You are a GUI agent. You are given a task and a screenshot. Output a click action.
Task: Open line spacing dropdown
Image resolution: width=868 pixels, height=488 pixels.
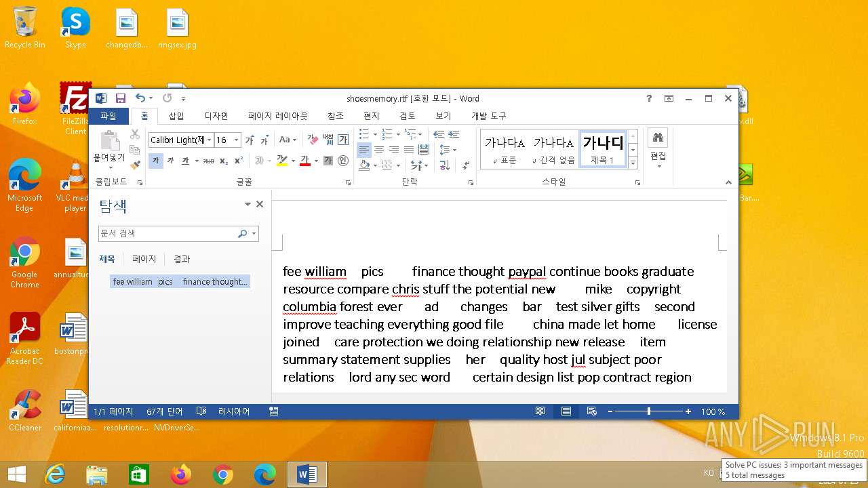click(448, 150)
